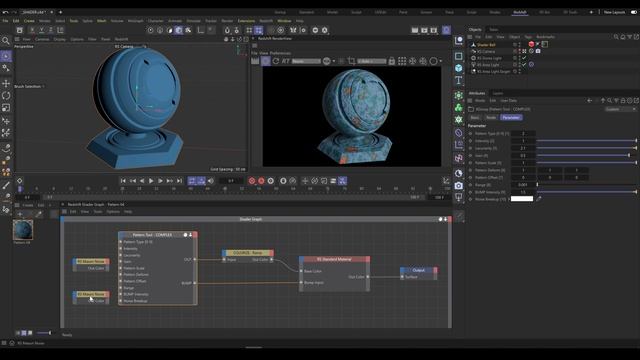Click the Redshift tag on Shader Ball
The width and height of the screenshot is (640, 360).
point(531,44)
